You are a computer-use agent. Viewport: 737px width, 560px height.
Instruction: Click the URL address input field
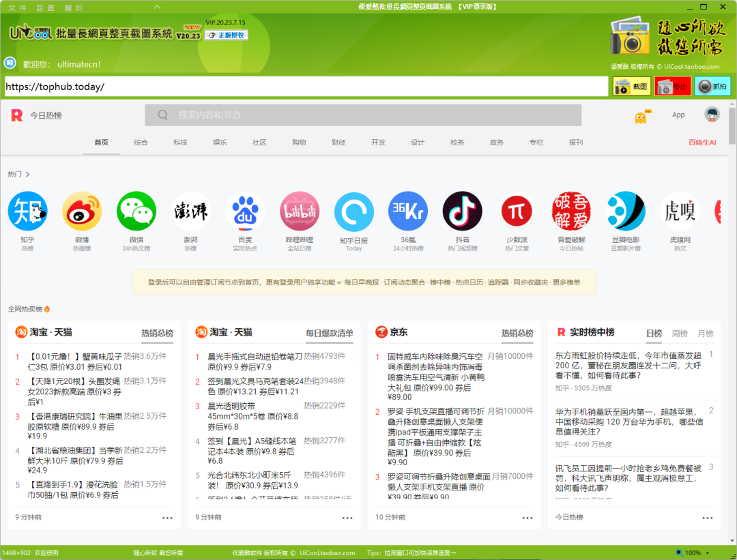tap(306, 87)
